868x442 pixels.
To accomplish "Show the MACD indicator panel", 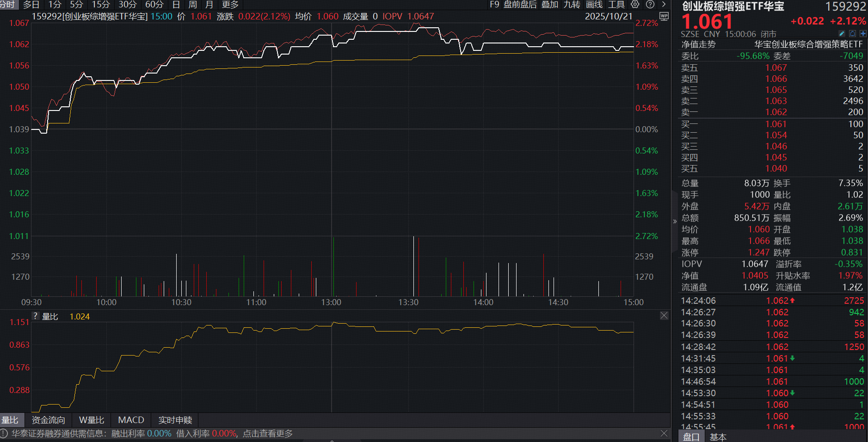I will coord(131,420).
